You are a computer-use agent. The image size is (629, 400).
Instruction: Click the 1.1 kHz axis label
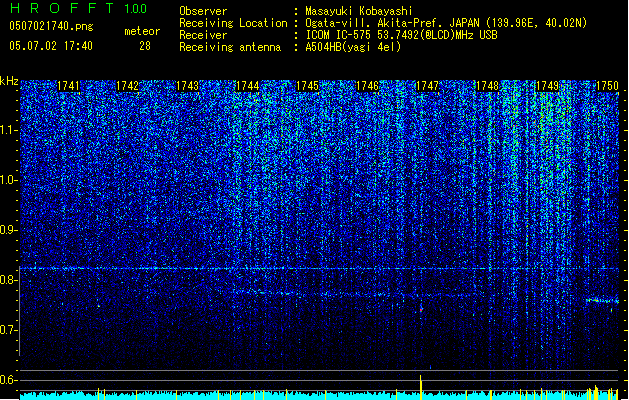tap(9, 130)
